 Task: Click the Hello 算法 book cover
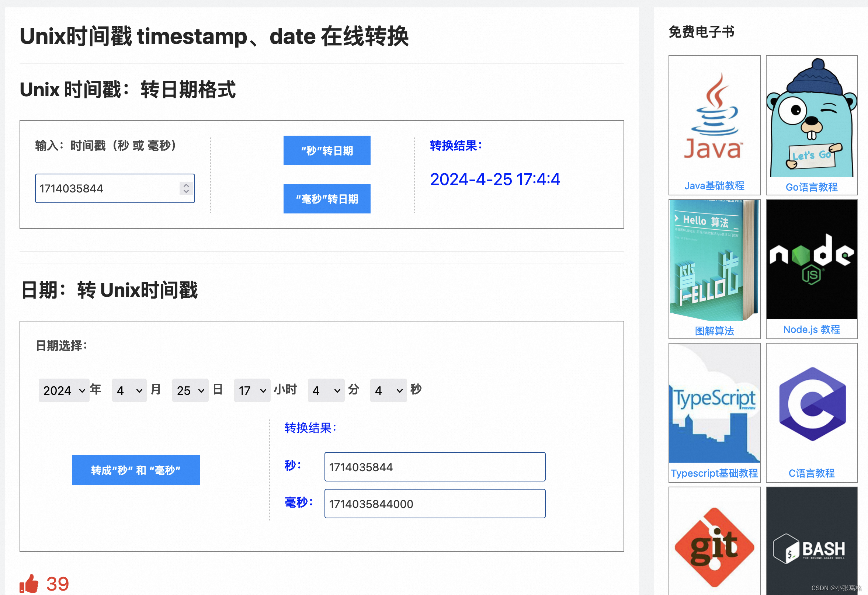pyautogui.click(x=714, y=260)
